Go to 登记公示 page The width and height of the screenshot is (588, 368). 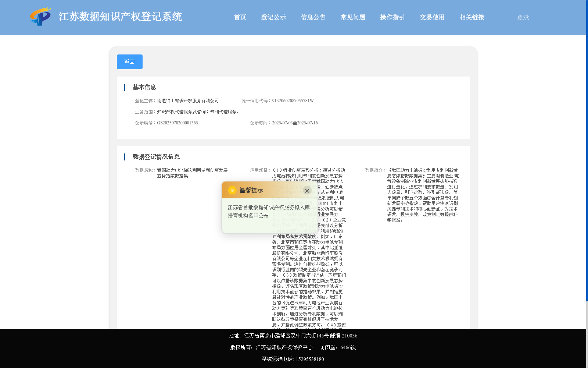point(273,17)
